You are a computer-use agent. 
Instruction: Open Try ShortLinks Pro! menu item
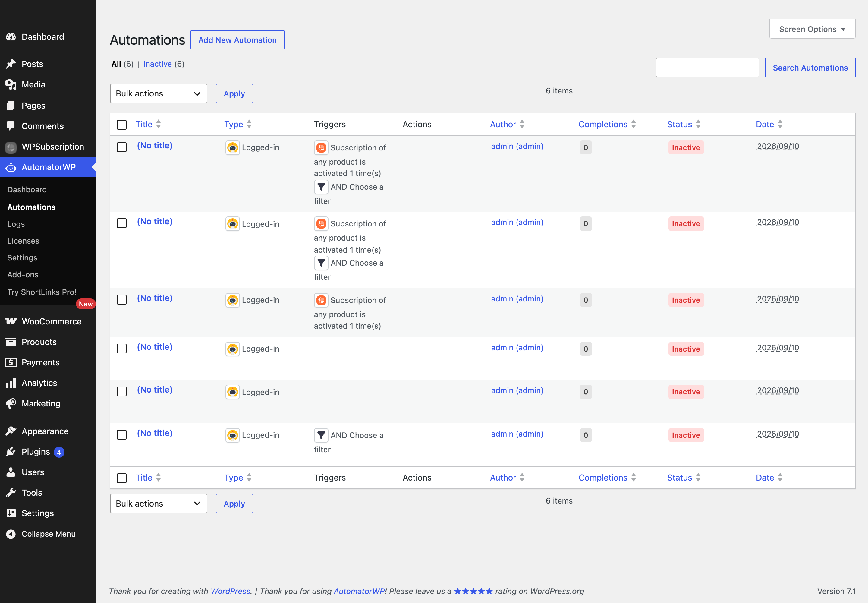click(x=42, y=292)
